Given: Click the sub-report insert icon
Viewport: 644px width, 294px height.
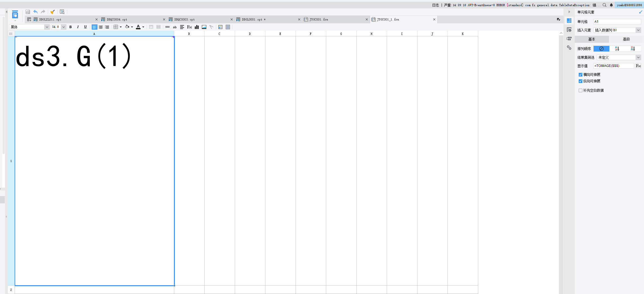Looking at the screenshot, I should pyautogui.click(x=220, y=27).
